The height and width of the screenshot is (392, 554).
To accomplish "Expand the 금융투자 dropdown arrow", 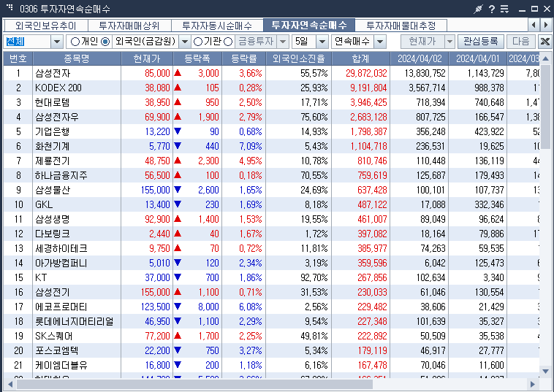I will click(283, 42).
